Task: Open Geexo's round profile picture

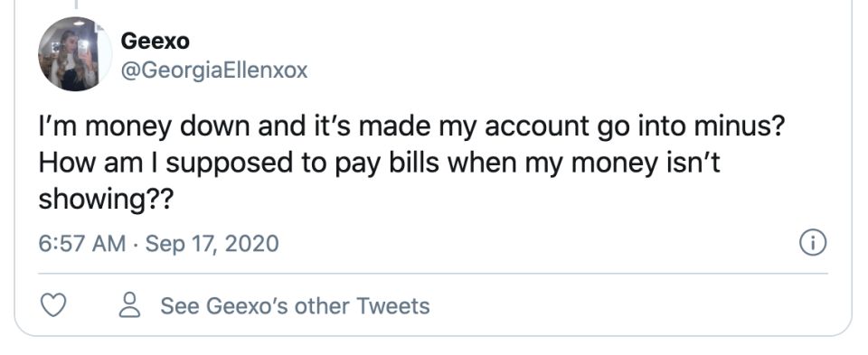Action: coord(75,53)
